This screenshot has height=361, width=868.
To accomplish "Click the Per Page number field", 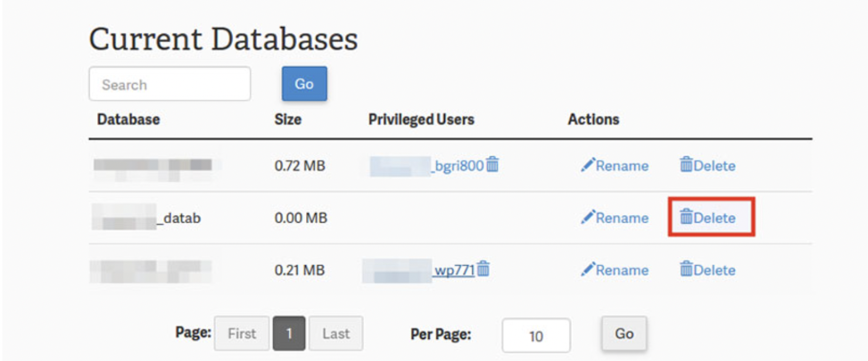I will (x=535, y=336).
